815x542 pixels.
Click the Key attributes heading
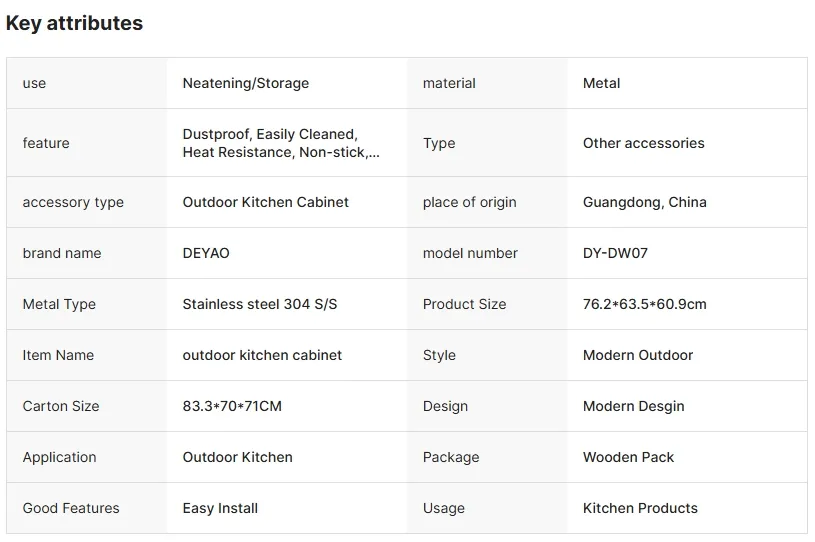click(x=74, y=23)
